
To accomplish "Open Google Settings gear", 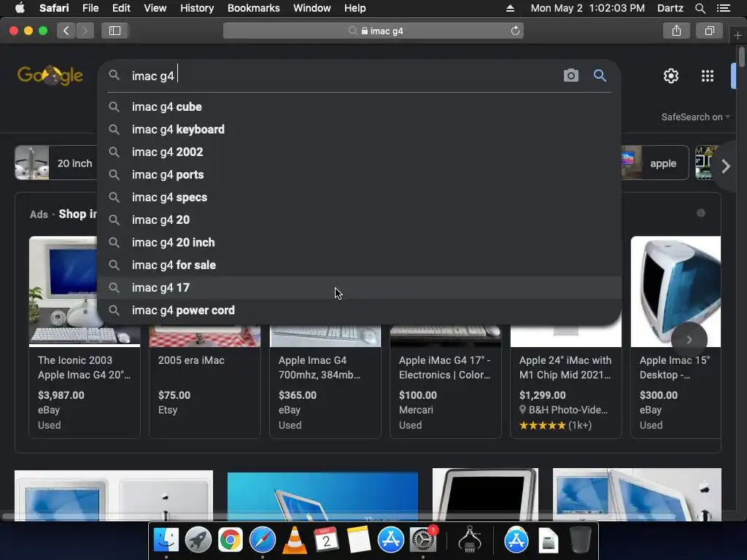I will [x=671, y=76].
